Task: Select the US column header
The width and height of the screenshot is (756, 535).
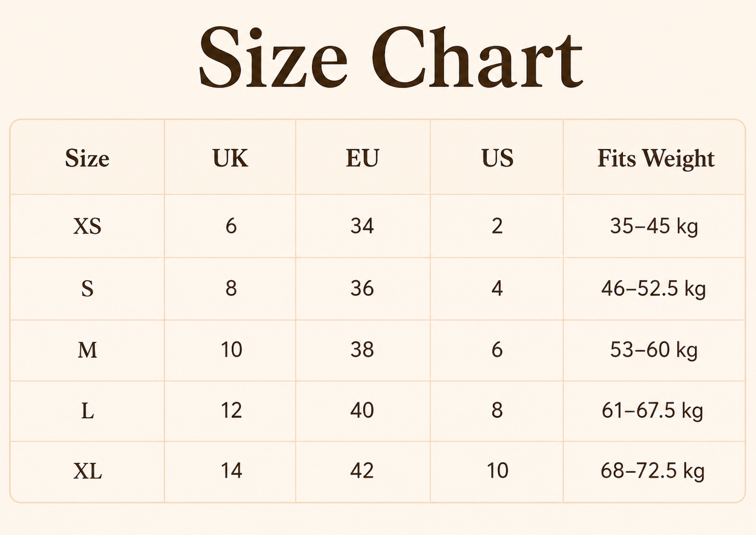Action: pyautogui.click(x=497, y=158)
